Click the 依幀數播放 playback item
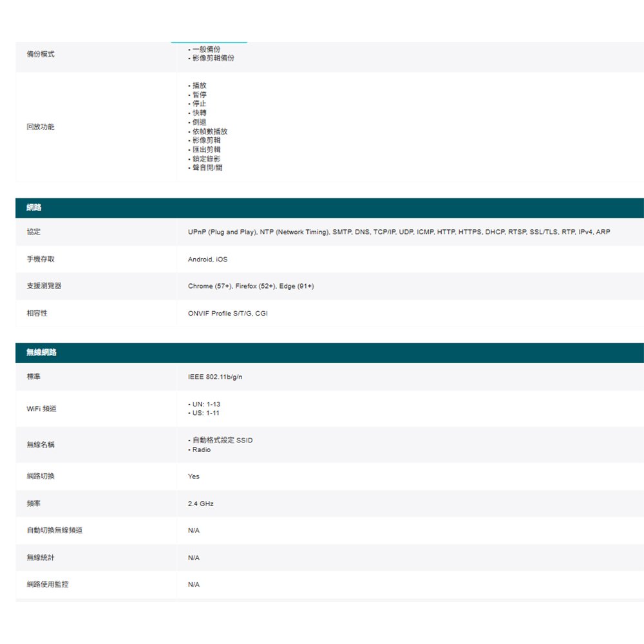644x644 pixels. coord(209,131)
